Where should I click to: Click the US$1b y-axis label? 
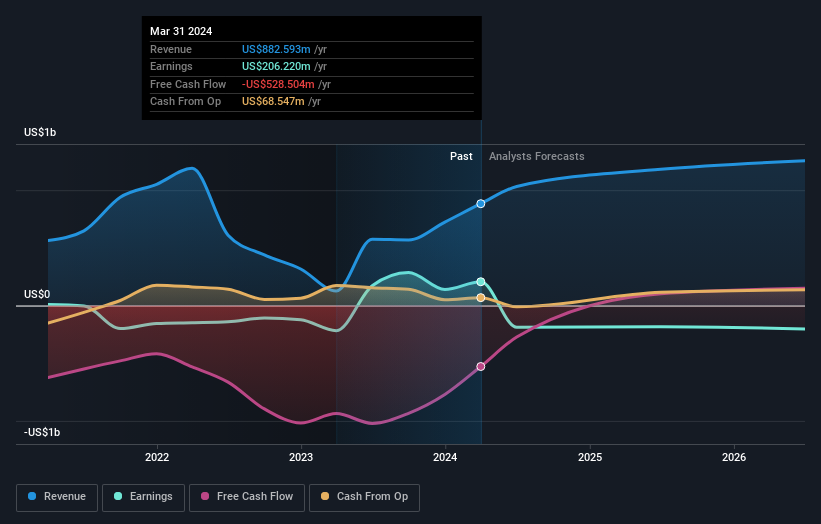[40, 132]
